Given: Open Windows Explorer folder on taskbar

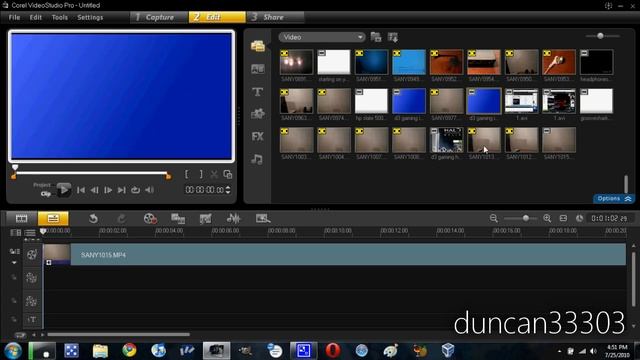Looking at the screenshot, I should coord(100,351).
